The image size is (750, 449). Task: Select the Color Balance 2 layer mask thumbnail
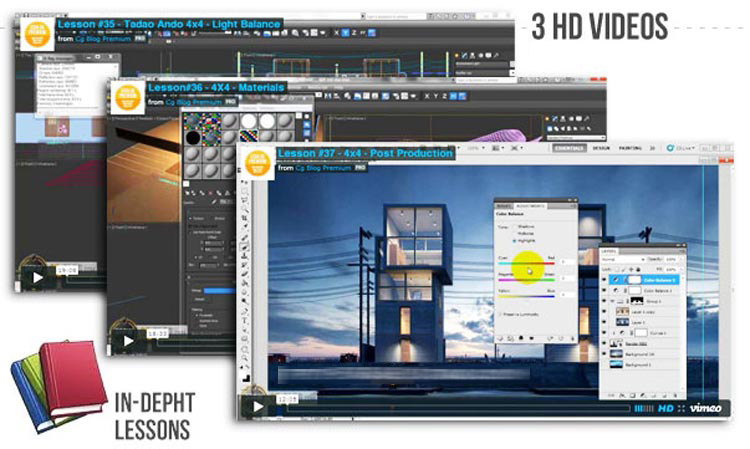pos(634,280)
